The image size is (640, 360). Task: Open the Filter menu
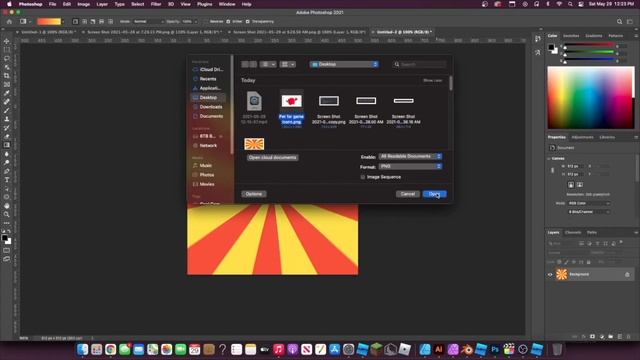pyautogui.click(x=156, y=4)
